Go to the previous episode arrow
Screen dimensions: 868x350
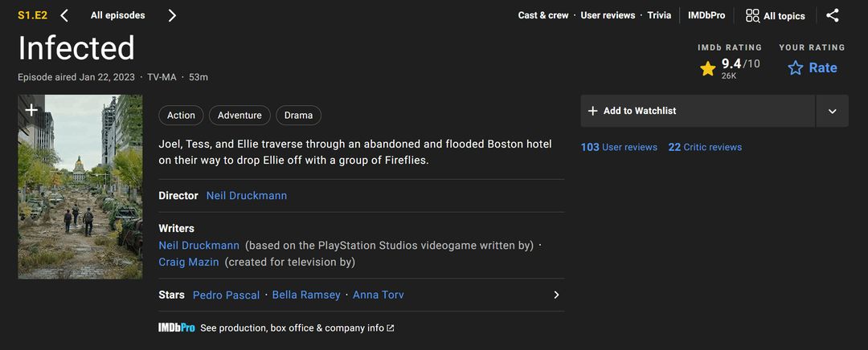pyautogui.click(x=64, y=15)
